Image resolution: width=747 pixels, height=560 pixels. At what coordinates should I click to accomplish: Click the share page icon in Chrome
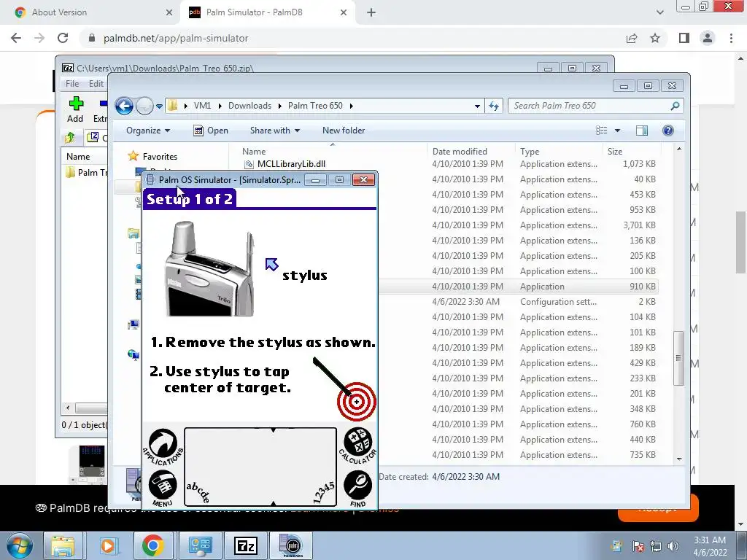632,38
